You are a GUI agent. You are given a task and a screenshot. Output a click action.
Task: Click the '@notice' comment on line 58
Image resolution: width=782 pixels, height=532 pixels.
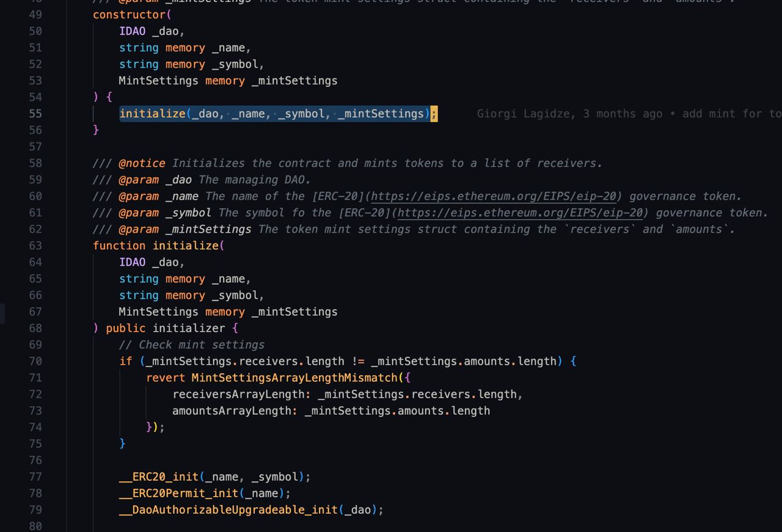(142, 163)
